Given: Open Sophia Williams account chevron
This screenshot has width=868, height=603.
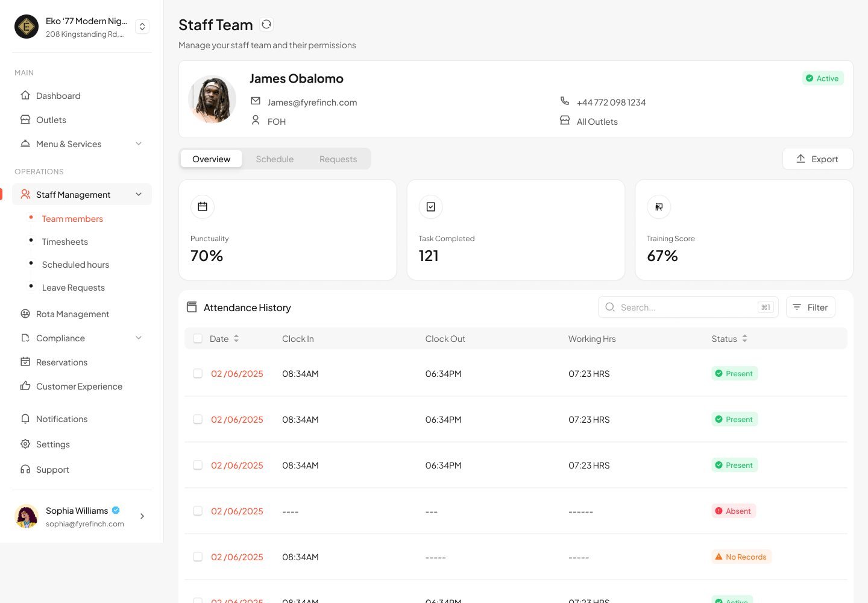Looking at the screenshot, I should click(142, 516).
